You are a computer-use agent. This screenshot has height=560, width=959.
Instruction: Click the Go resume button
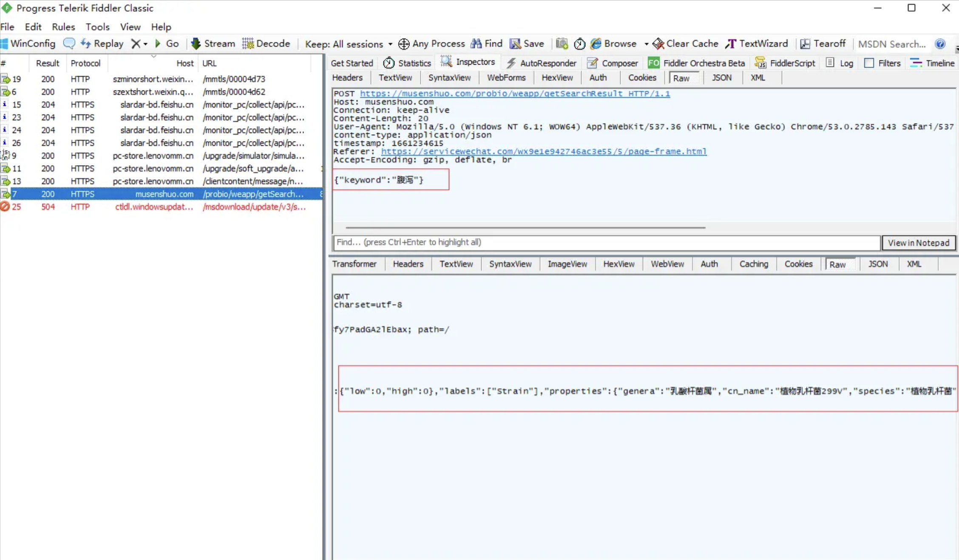167,44
